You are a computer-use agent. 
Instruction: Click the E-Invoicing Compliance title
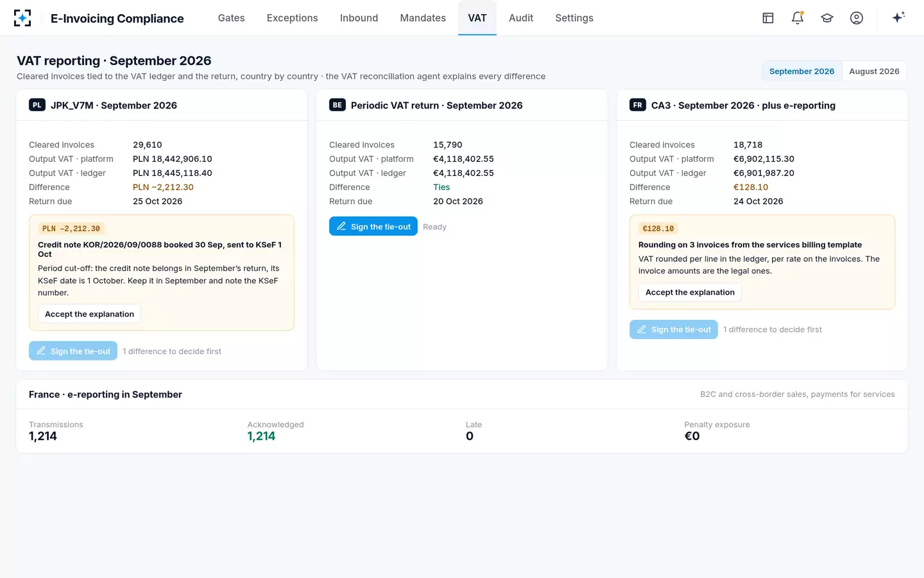pyautogui.click(x=117, y=18)
